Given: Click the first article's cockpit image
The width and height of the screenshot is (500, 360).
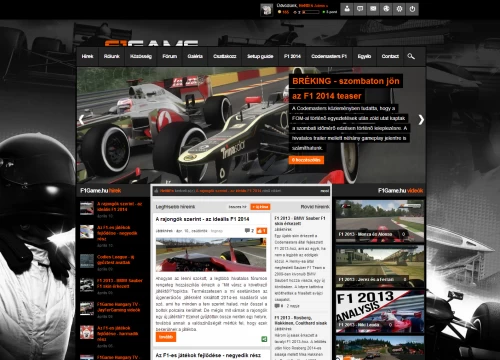Looking at the screenshot, I should (211, 254).
